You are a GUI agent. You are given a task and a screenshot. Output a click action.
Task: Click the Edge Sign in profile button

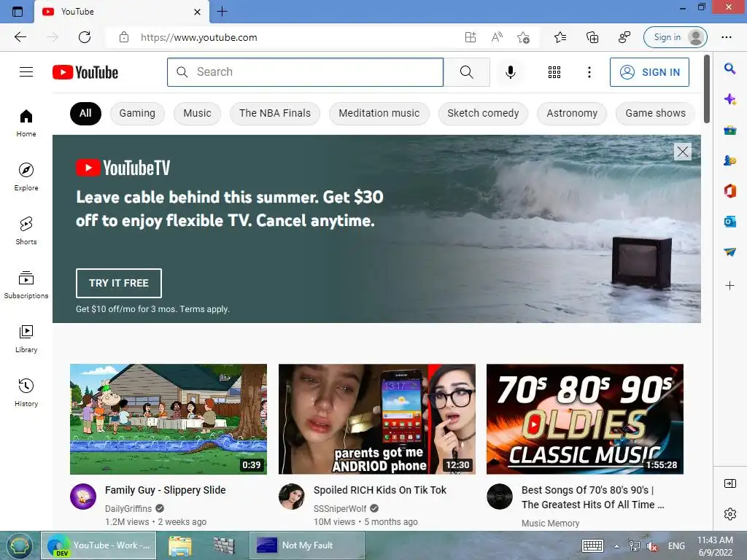point(675,37)
